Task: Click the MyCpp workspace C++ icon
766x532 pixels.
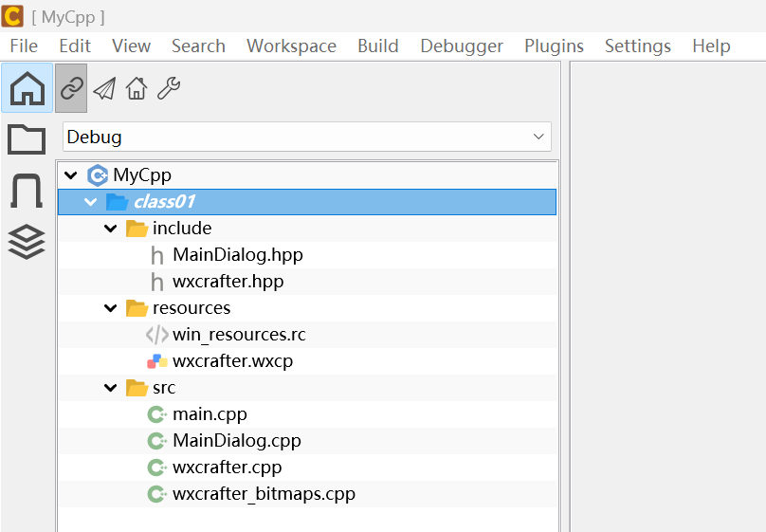Action: coord(98,174)
